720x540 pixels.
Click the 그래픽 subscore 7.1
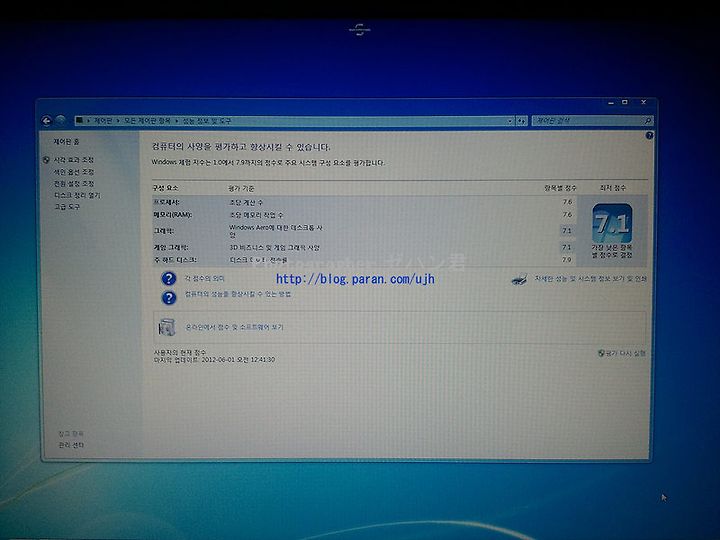(x=567, y=231)
